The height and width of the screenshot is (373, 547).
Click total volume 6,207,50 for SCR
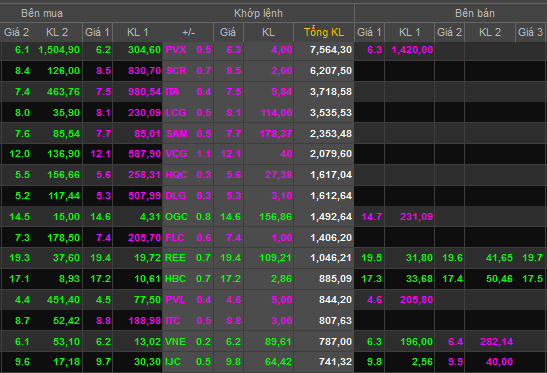coord(331,70)
